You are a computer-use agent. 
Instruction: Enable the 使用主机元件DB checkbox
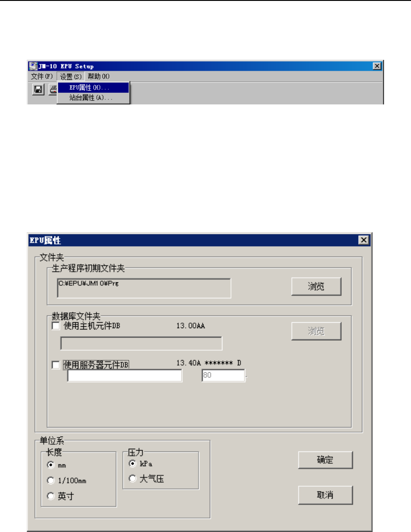coord(56,326)
